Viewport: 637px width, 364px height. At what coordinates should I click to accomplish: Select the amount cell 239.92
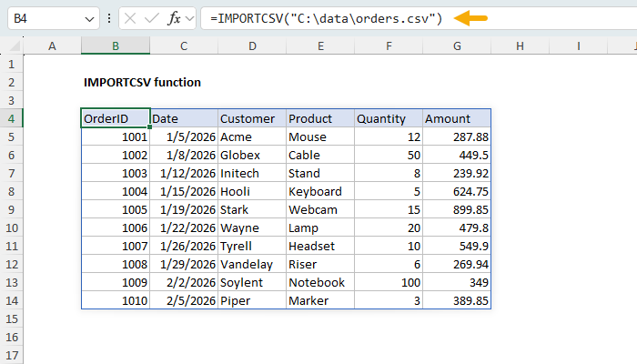pos(457,174)
